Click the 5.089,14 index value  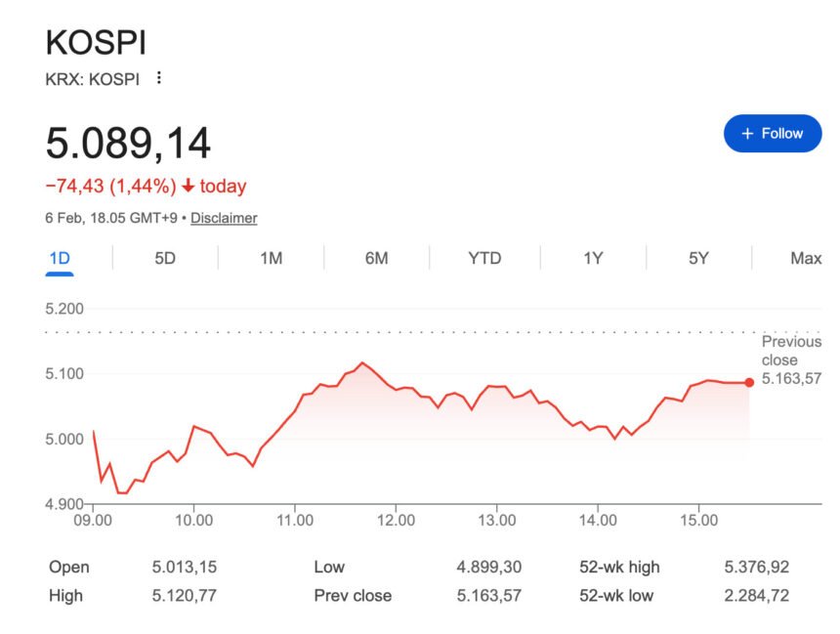tap(128, 143)
